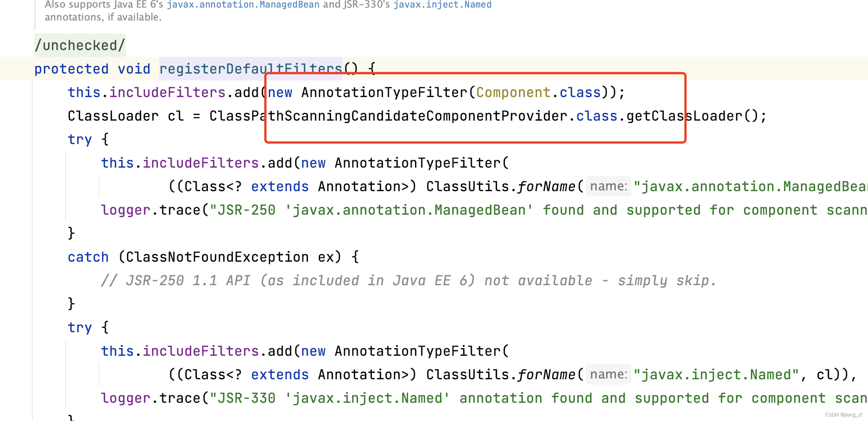Click the "javax.inject.Named" string literal
The width and height of the screenshot is (868, 421).
[716, 375]
